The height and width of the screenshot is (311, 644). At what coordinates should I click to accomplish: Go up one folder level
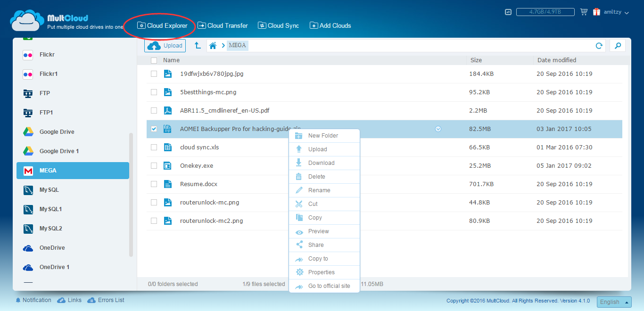click(198, 45)
